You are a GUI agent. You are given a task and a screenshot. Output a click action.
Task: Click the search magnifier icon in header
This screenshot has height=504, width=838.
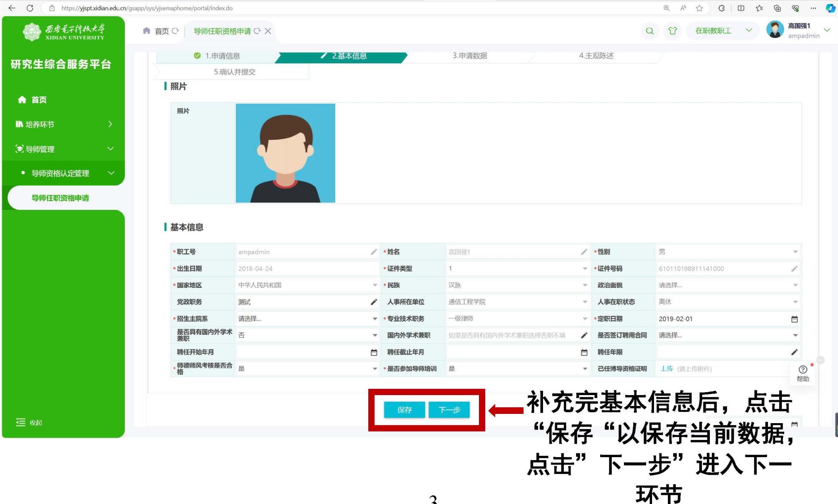pos(649,31)
